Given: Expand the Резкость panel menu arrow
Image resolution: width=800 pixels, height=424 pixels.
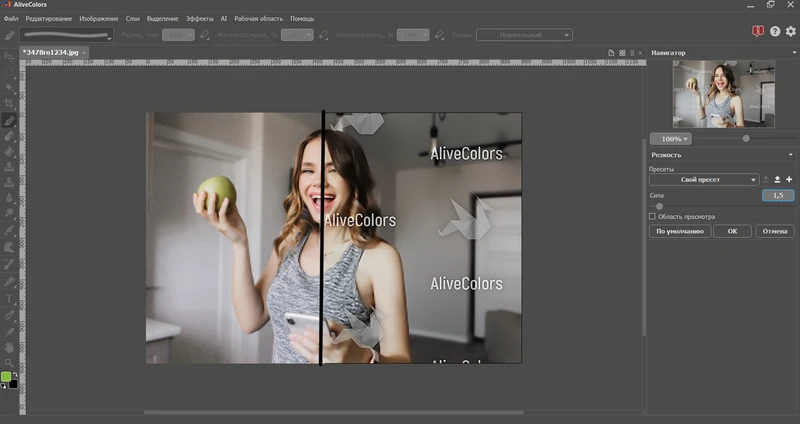Looking at the screenshot, I should 791,155.
